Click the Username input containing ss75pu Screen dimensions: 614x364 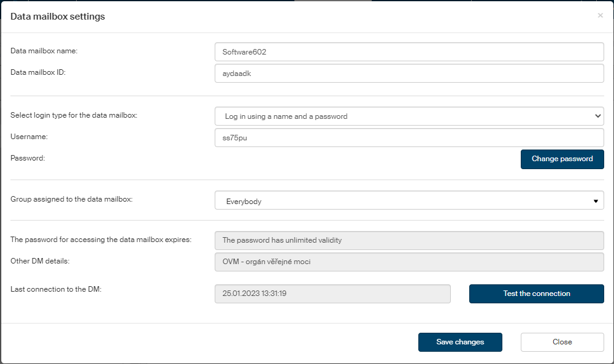click(409, 138)
